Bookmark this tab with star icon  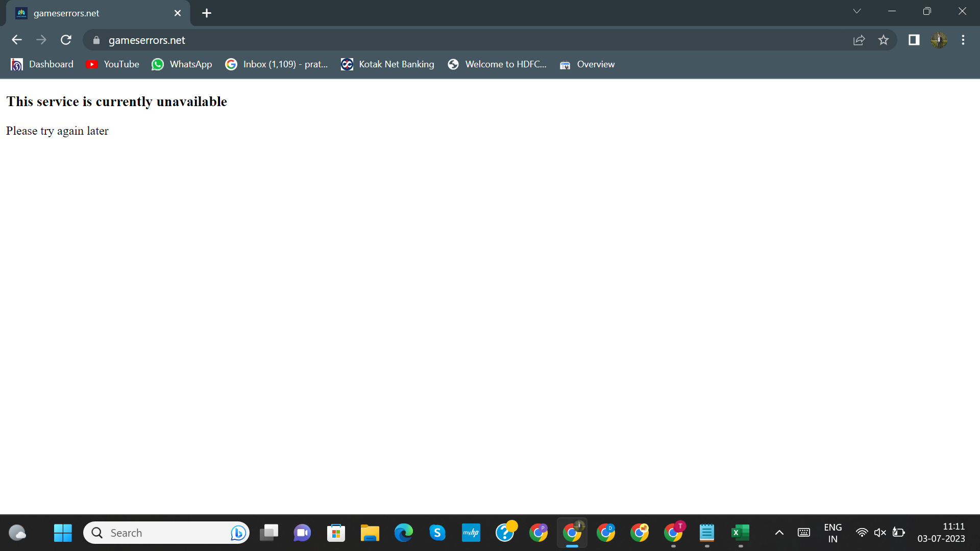tap(884, 40)
